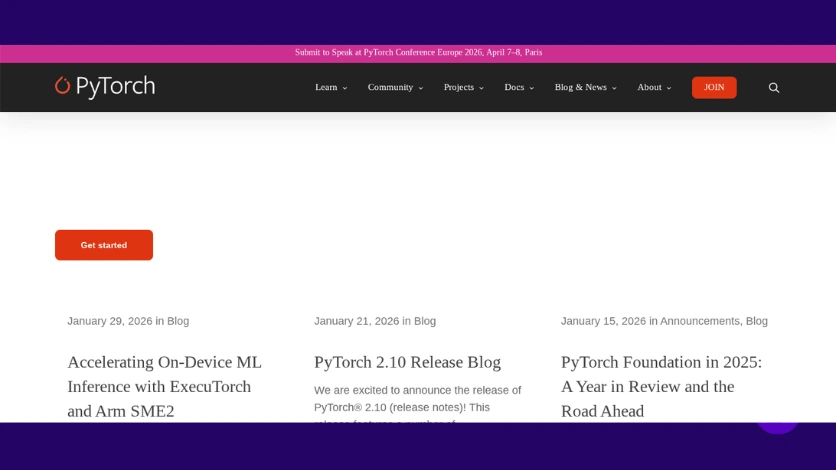Image resolution: width=836 pixels, height=470 pixels.
Task: Click Blog category under January 21, 2026
Action: point(425,321)
